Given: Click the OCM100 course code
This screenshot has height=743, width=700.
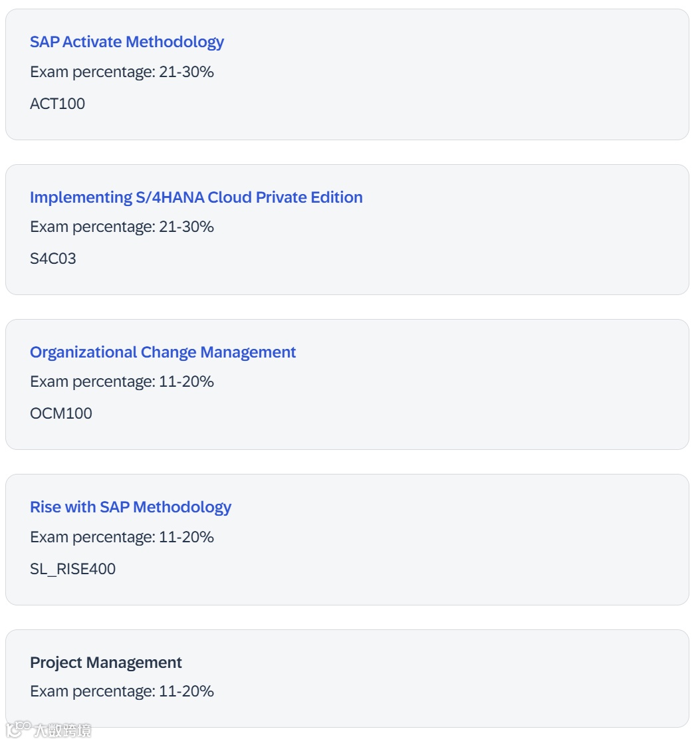Looking at the screenshot, I should coord(61,413).
